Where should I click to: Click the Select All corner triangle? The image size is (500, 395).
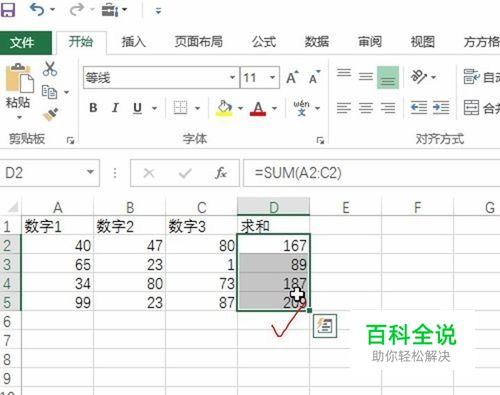click(13, 208)
